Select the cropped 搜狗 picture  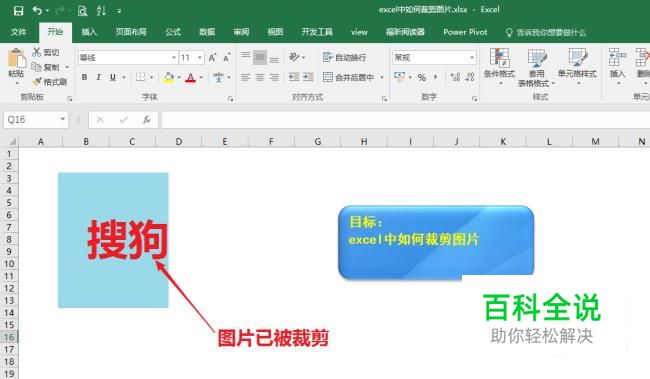point(113,240)
